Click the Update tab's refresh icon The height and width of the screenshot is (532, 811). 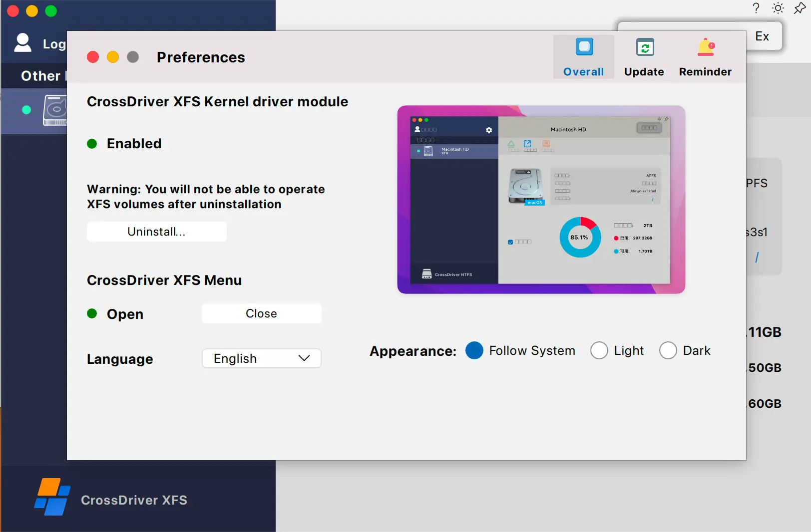(x=645, y=47)
